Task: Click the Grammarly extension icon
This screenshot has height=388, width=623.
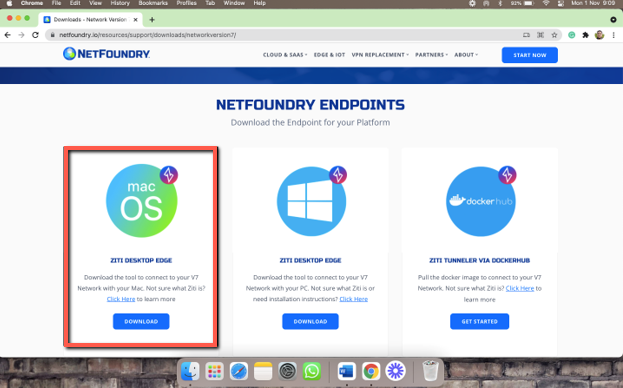Action: tap(571, 35)
